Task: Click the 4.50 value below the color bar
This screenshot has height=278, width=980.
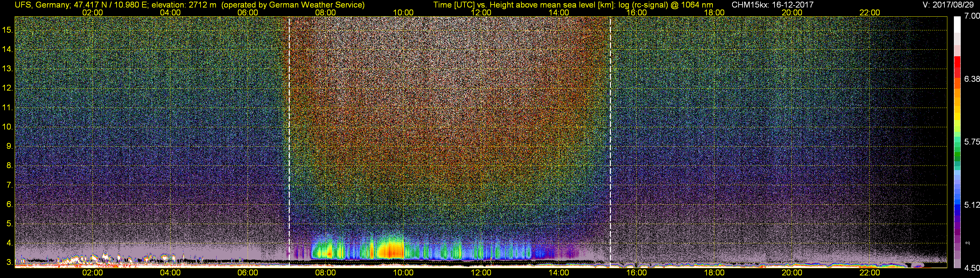Action: [x=972, y=268]
